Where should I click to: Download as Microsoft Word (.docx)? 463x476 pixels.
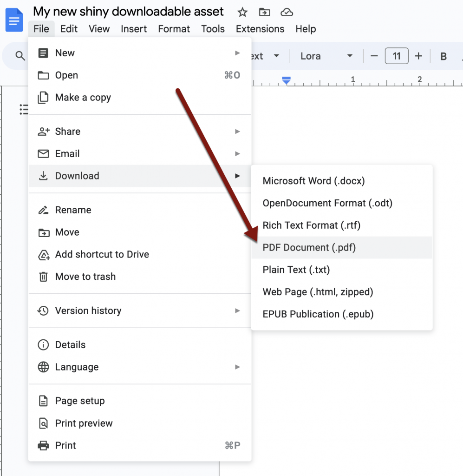point(342,181)
